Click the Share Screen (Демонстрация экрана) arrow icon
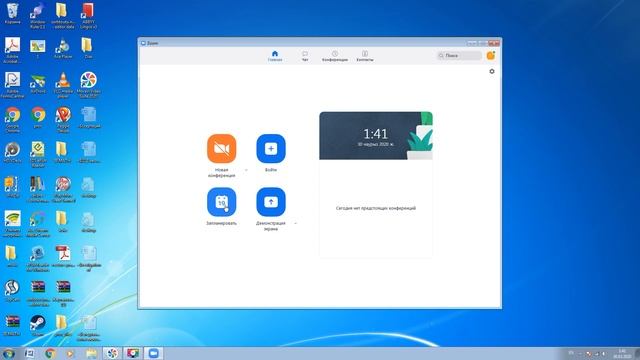 pyautogui.click(x=271, y=202)
